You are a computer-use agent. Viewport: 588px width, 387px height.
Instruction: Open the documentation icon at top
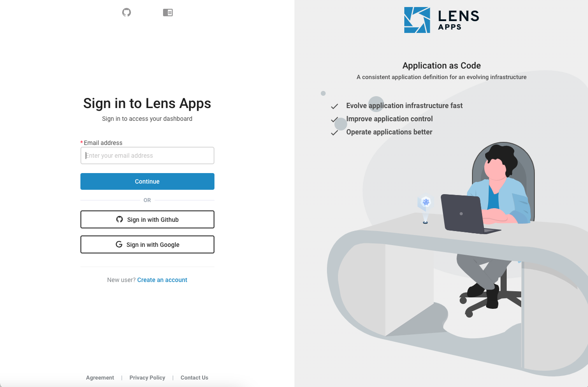[x=168, y=13]
